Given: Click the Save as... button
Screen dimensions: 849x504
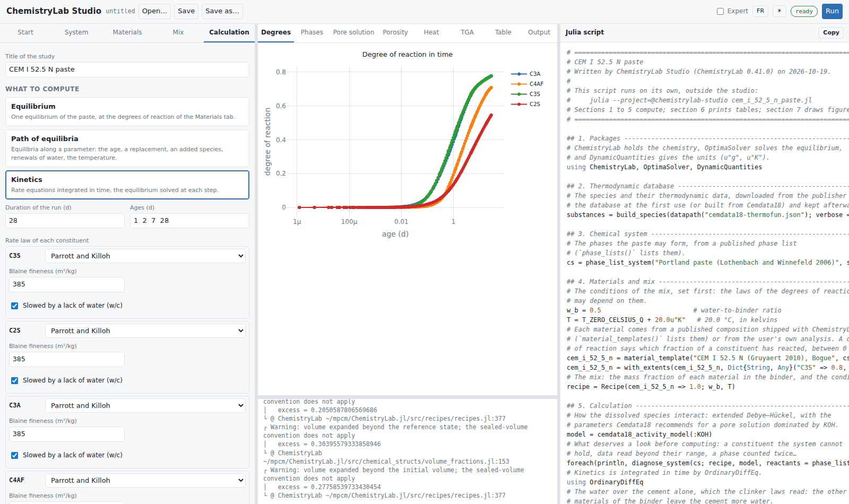Looking at the screenshot, I should click(x=222, y=11).
